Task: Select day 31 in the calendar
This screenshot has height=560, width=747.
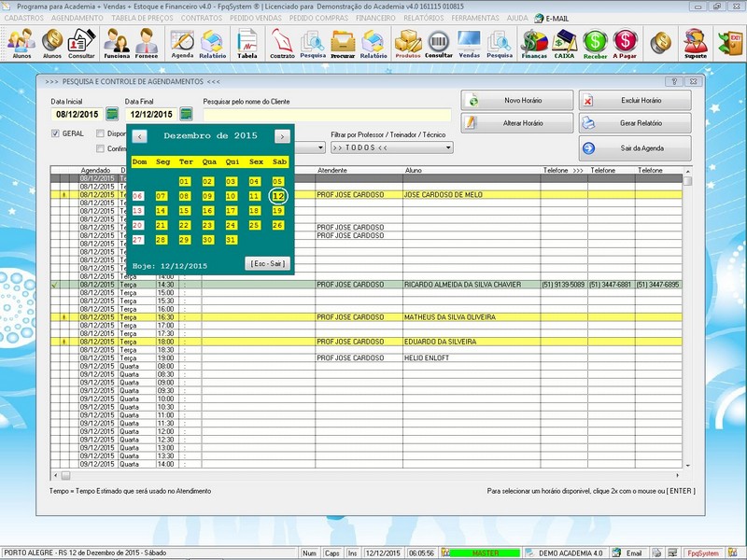Action: (231, 240)
